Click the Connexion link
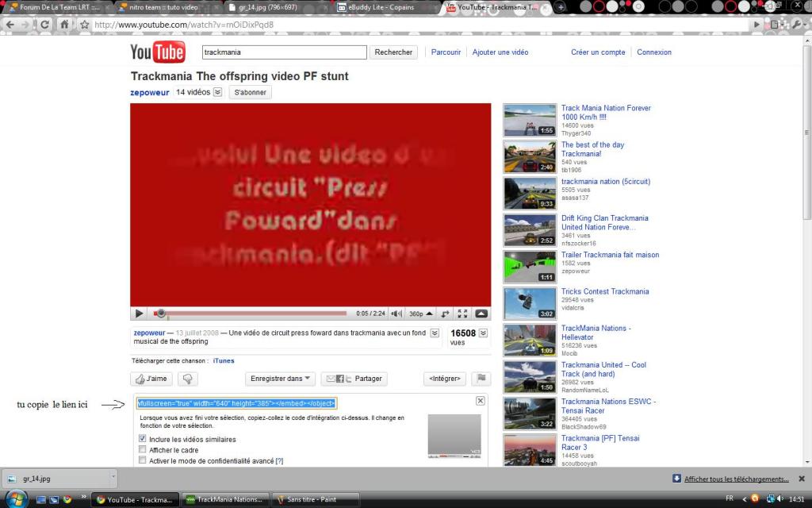The image size is (812, 508). coord(654,52)
